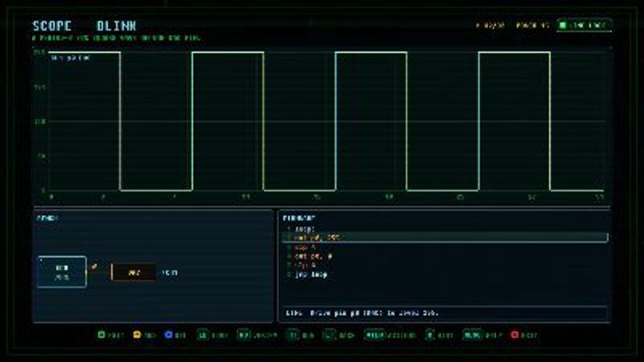The height and width of the screenshot is (362, 644).
Task: Click the pin label at the scope trace's top-left
Action: click(71, 58)
